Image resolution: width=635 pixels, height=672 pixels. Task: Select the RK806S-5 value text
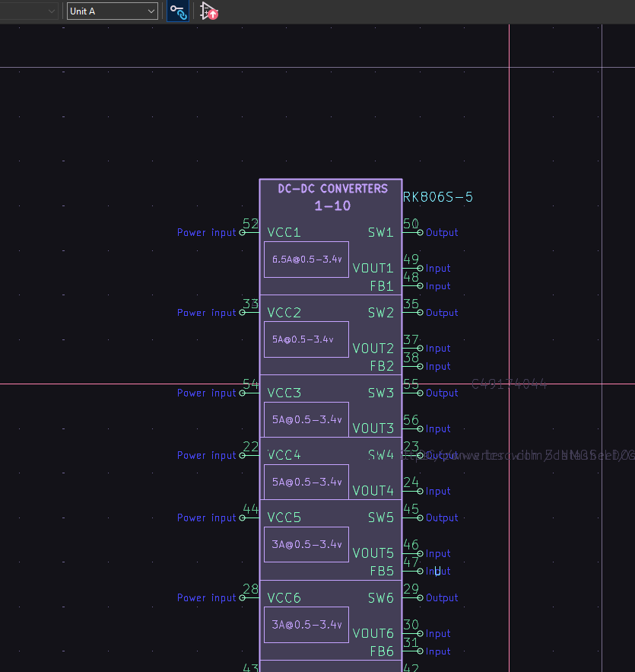437,196
